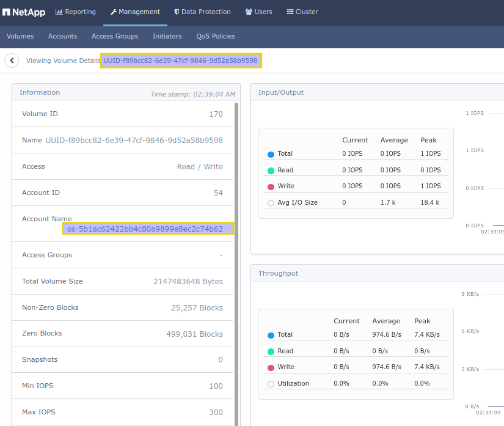Click the Data Protection shield icon
Viewport: 504px width, 426px height.
point(177,12)
